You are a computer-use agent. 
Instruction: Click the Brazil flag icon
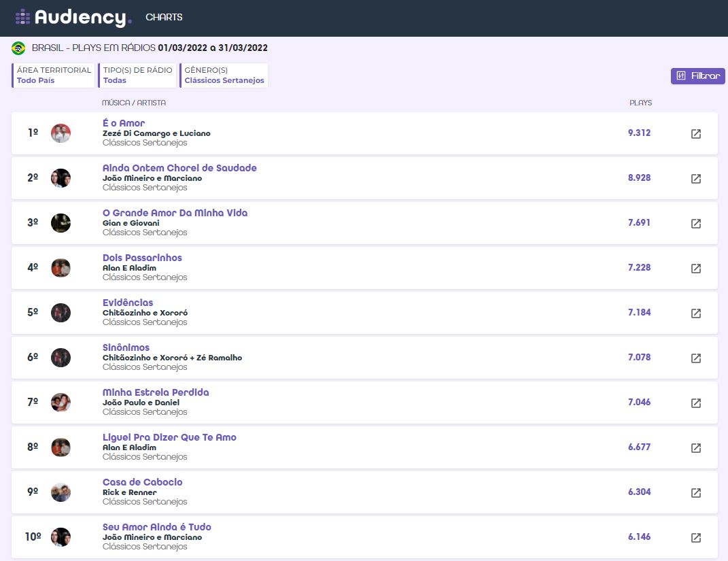pyautogui.click(x=18, y=48)
